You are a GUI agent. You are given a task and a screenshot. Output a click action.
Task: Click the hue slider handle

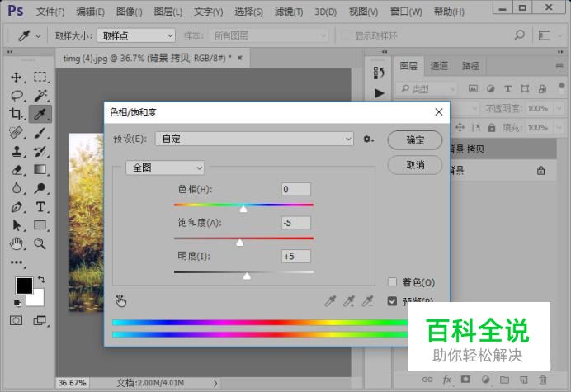(x=243, y=209)
